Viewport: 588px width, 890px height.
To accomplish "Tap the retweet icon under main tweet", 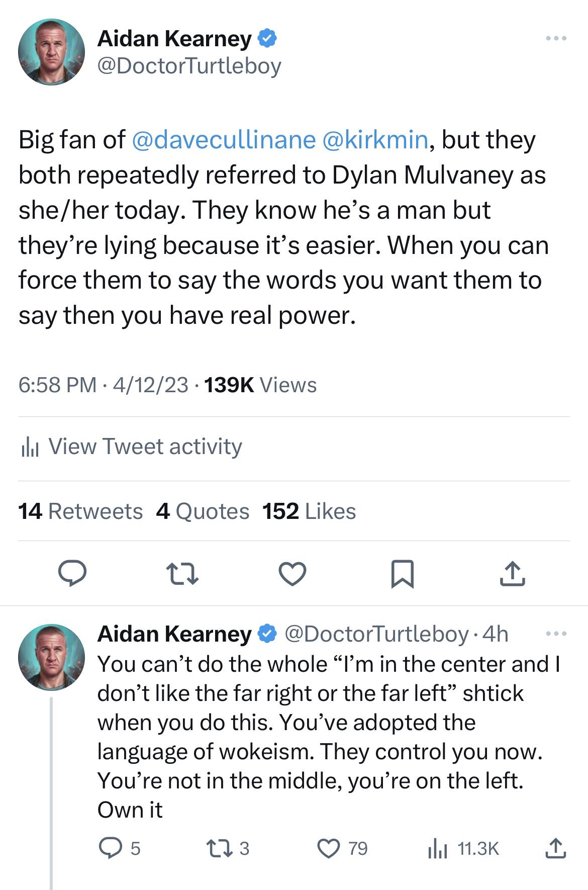I will [x=182, y=574].
